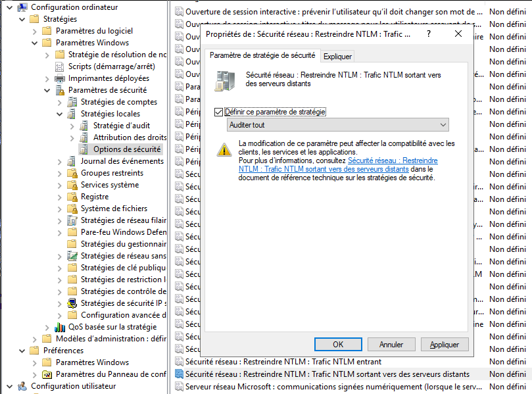Click the warning triangle icon in dialog

(x=225, y=150)
